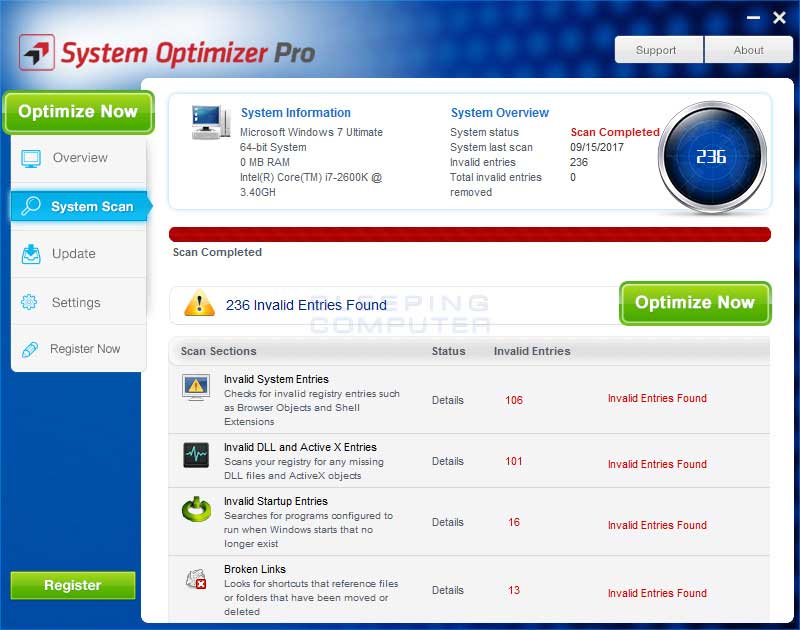This screenshot has width=800, height=630.
Task: Select the System Scan tab
Action: click(80, 206)
